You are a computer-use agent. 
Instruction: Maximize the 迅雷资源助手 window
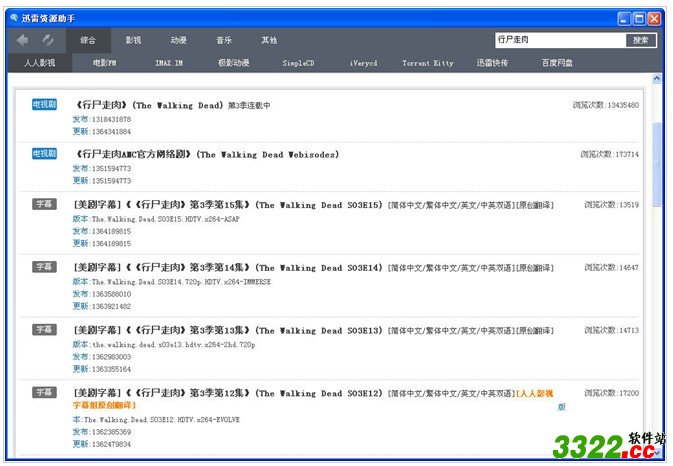(639, 18)
